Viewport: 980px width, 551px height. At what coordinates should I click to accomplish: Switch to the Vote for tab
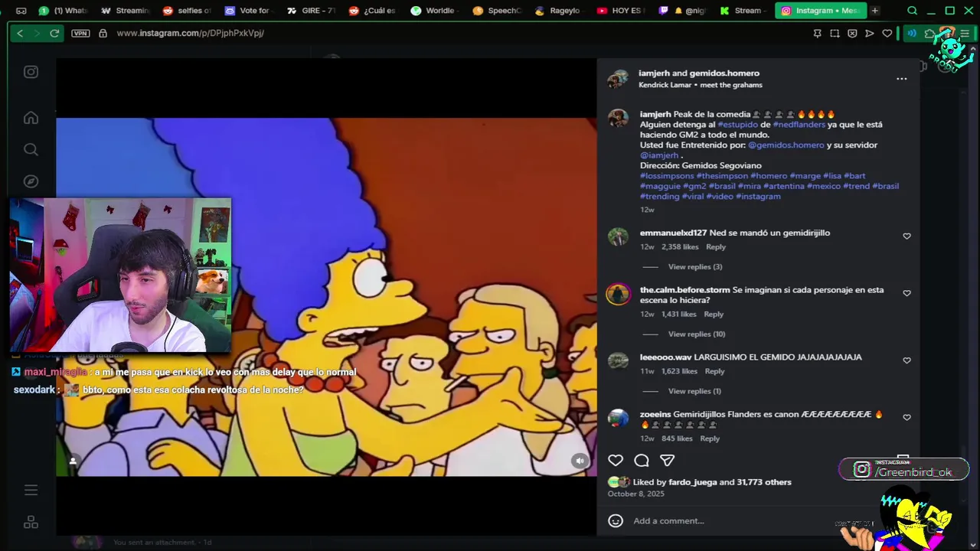[x=250, y=11]
